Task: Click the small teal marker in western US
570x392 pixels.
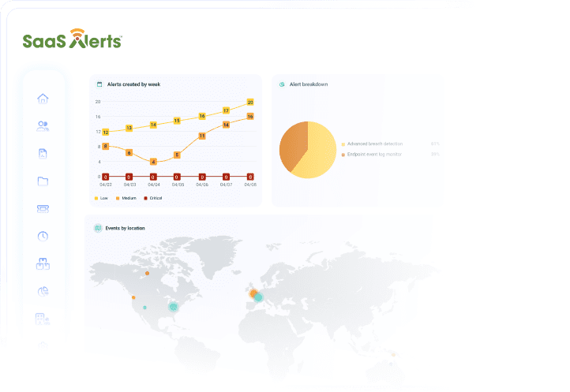Action: tap(144, 308)
